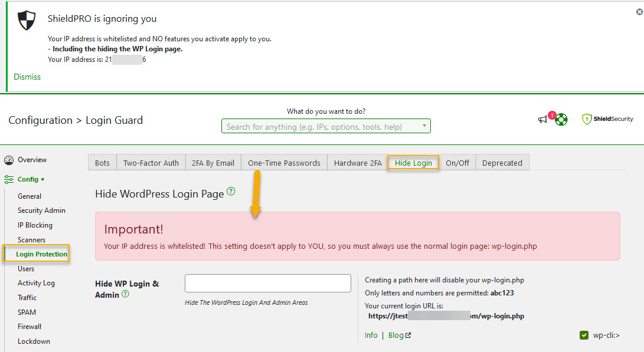
Task: Open the Info link
Action: point(371,335)
